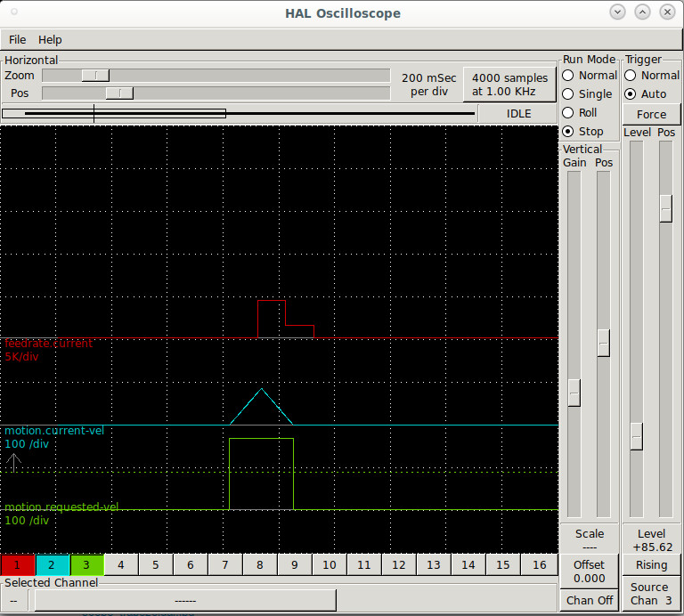Toggle the Rising trigger edge button
684x616 pixels.
(651, 565)
